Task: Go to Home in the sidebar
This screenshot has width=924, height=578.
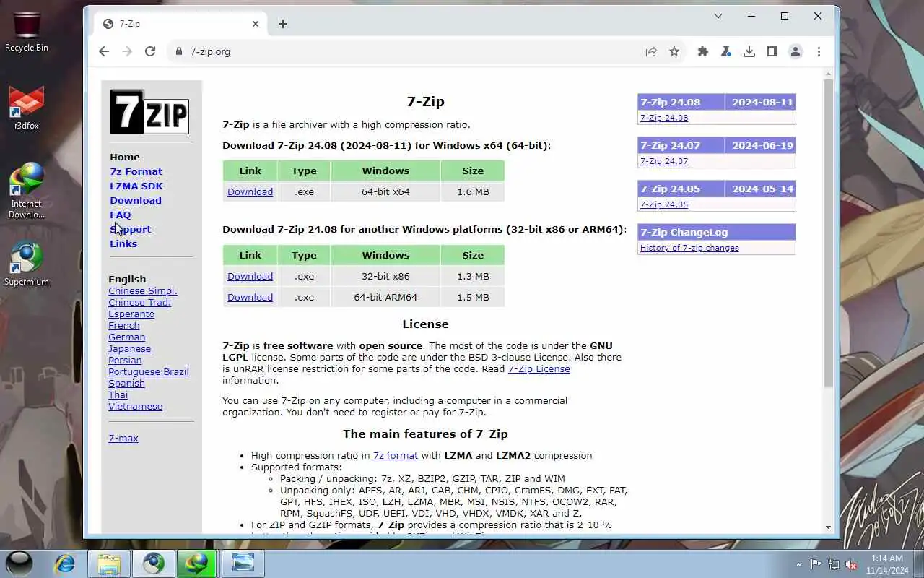Action: [125, 157]
